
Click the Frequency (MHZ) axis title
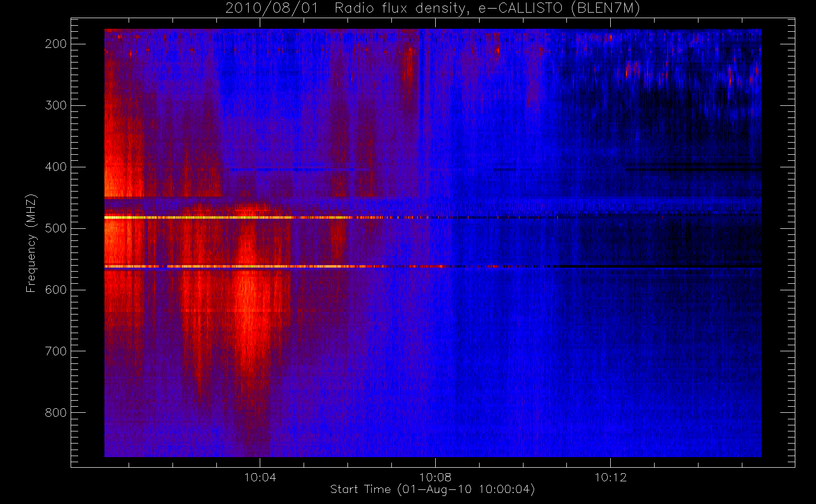pos(31,243)
